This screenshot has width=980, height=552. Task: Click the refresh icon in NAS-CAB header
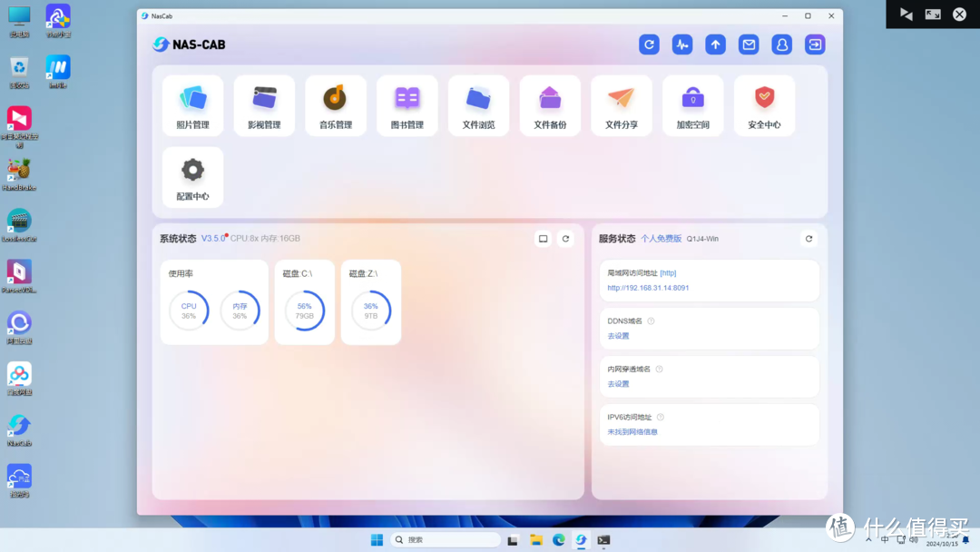650,44
